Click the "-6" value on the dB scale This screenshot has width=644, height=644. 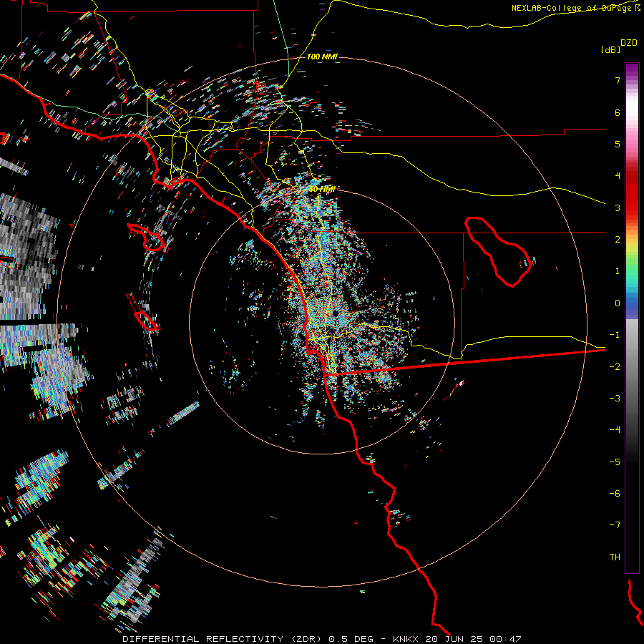tap(615, 494)
